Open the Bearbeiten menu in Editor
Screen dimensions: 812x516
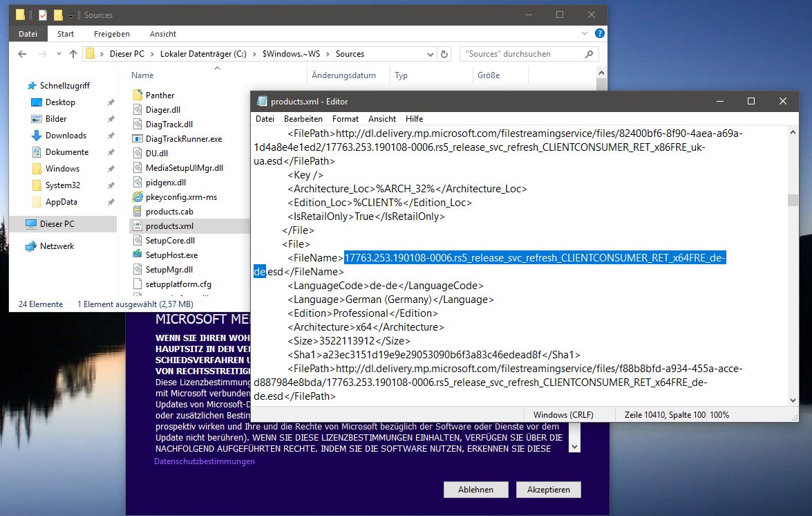click(303, 119)
